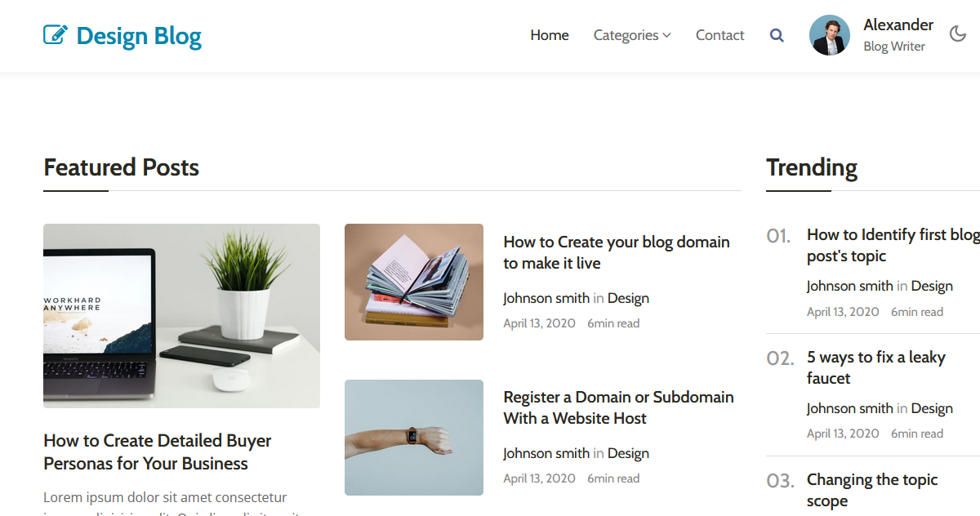Read "How to Create Detailed Buyer Personas" post

(x=157, y=451)
